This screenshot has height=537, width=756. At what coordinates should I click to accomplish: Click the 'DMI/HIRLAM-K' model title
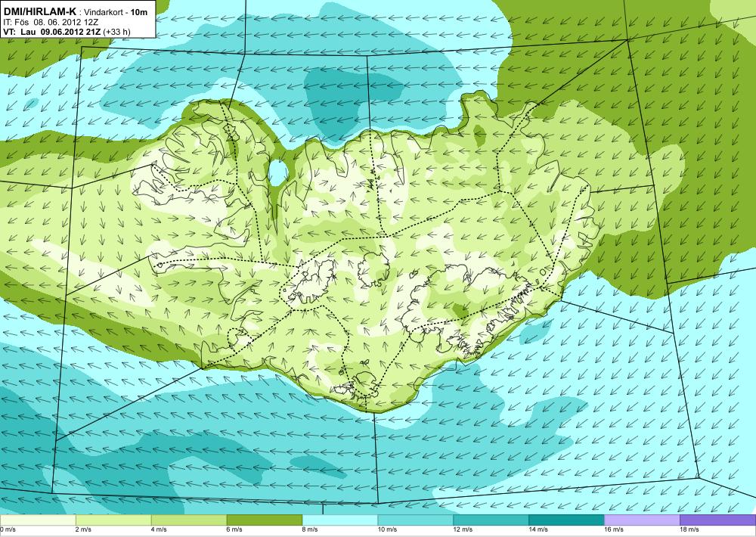click(x=39, y=11)
